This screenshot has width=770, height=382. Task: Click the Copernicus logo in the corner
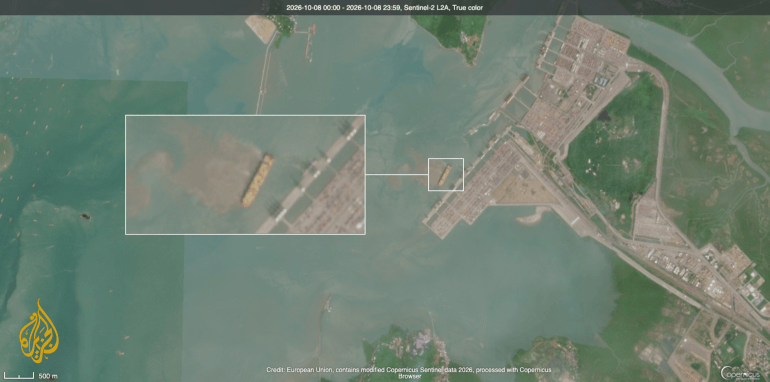point(742,372)
